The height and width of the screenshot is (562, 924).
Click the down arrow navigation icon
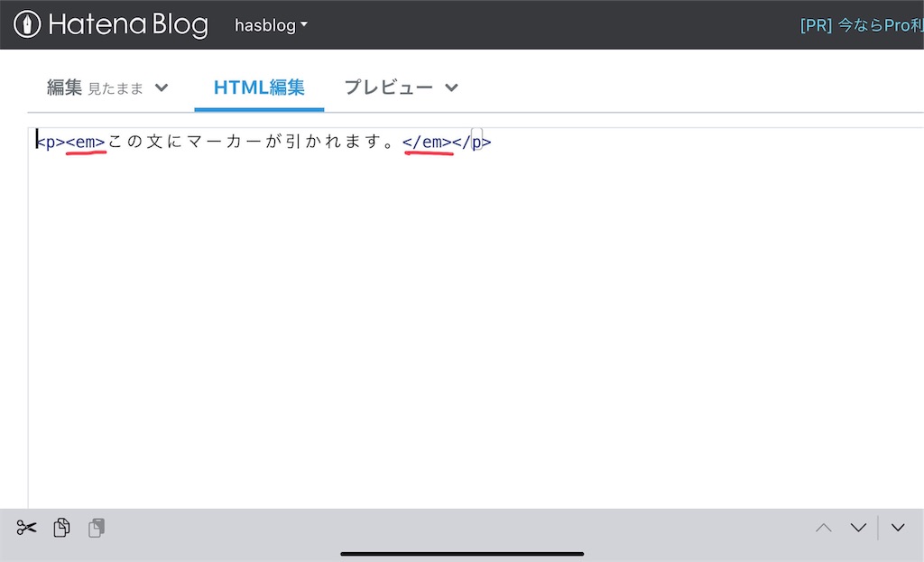857,527
